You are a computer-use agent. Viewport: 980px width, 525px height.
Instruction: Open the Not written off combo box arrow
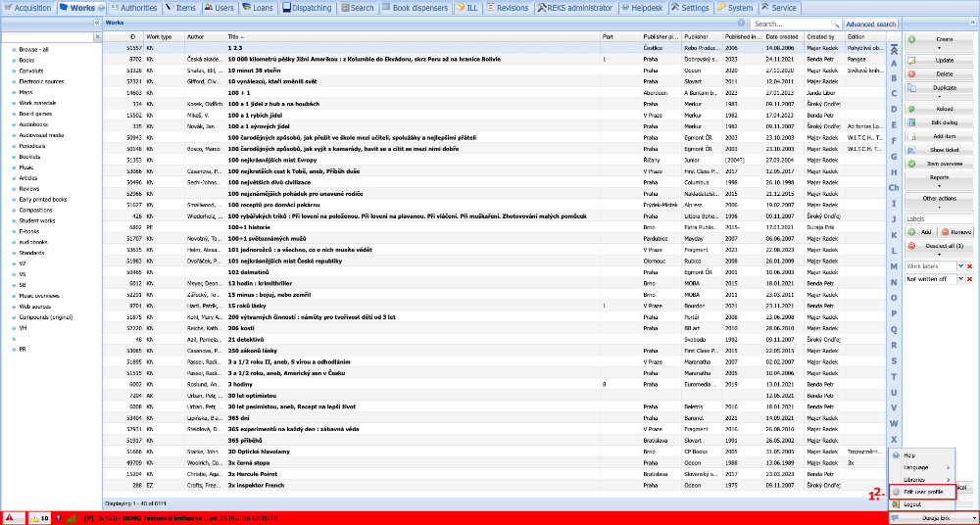(x=960, y=279)
